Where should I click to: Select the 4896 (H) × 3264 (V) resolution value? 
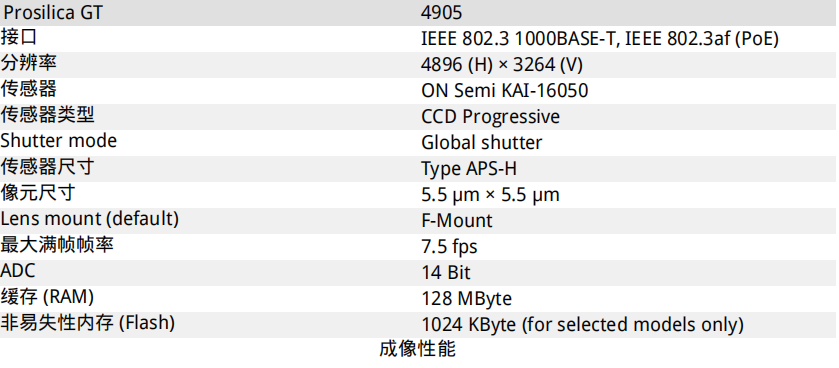pos(502,65)
